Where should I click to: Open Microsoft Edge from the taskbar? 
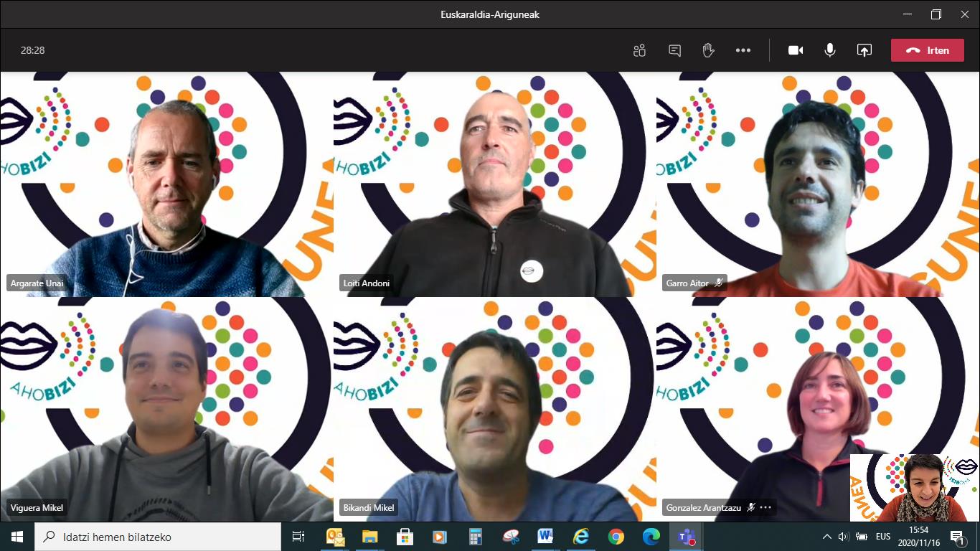click(x=651, y=537)
